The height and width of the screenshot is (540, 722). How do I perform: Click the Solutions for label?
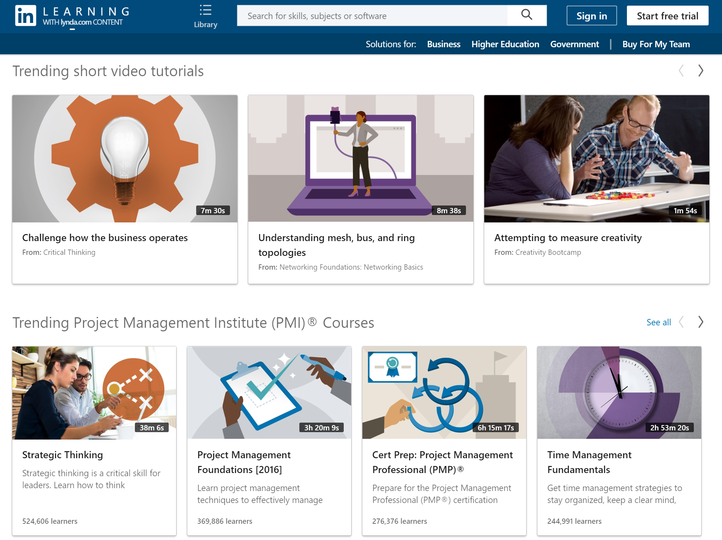click(390, 44)
